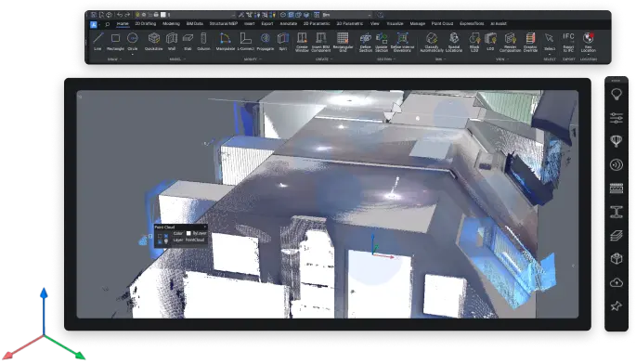Viewport: 636px width, 364px height.
Task: Select the Wall tool
Action: point(172,42)
